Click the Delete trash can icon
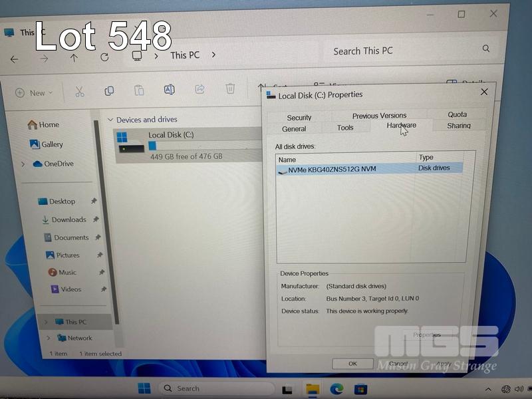The height and width of the screenshot is (399, 532). point(230,88)
